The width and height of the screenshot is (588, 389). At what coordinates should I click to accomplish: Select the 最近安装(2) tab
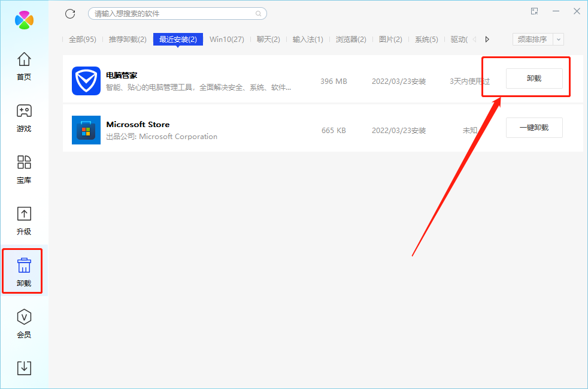pos(178,40)
